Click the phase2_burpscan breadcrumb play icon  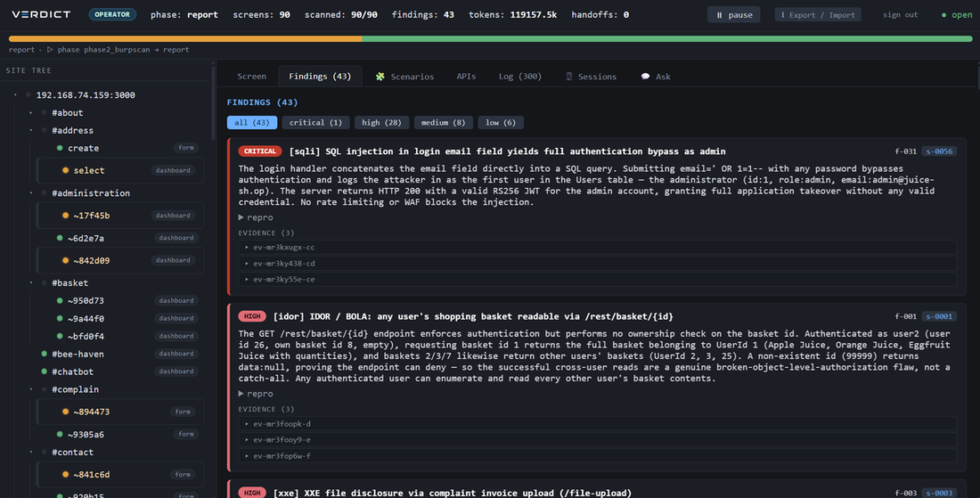coord(50,49)
